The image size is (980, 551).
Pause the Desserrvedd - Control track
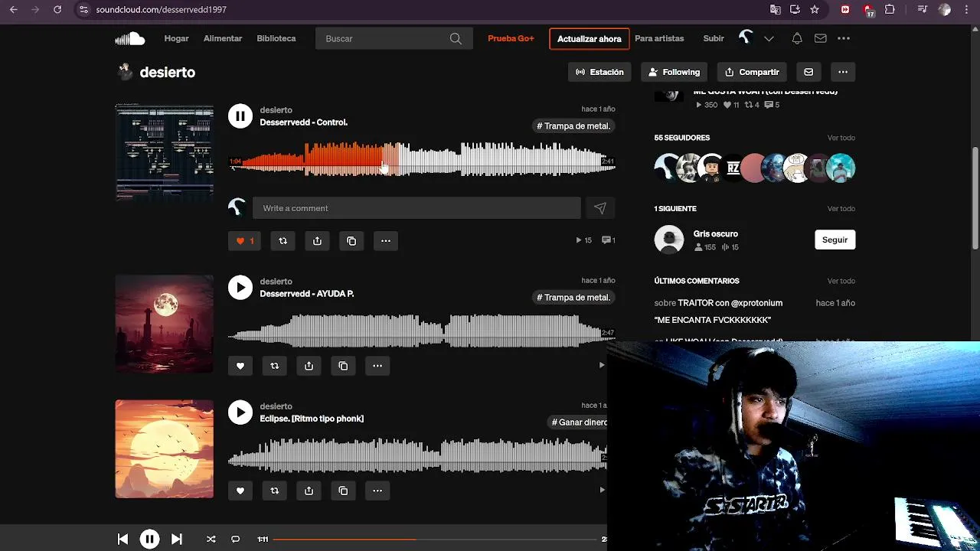coord(240,116)
